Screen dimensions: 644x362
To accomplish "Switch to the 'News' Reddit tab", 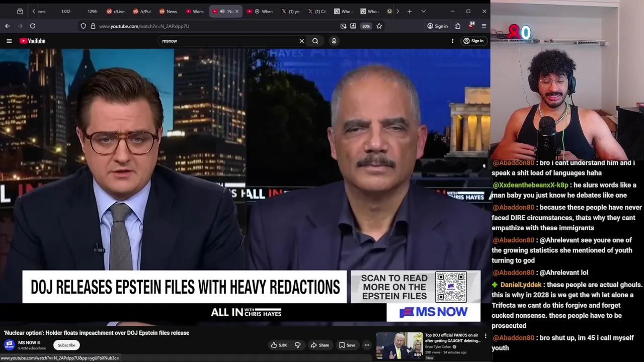I will (169, 11).
